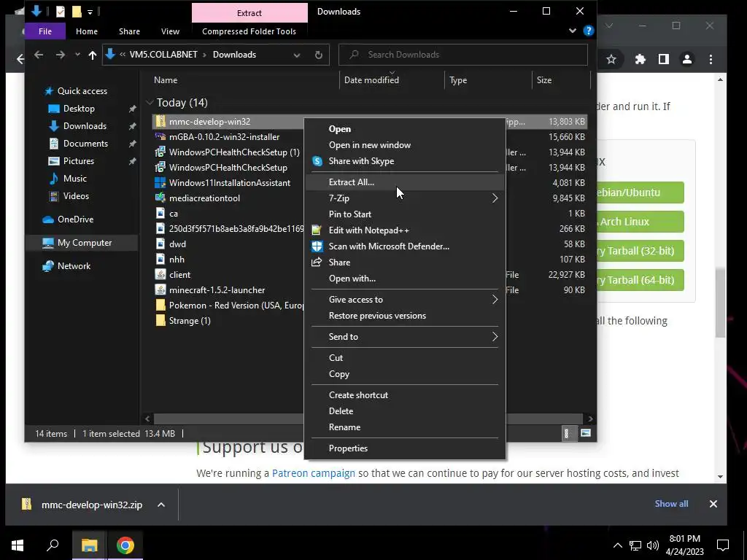Refresh the Downloads folder
Image resolution: width=747 pixels, height=560 pixels.
pyautogui.click(x=319, y=55)
